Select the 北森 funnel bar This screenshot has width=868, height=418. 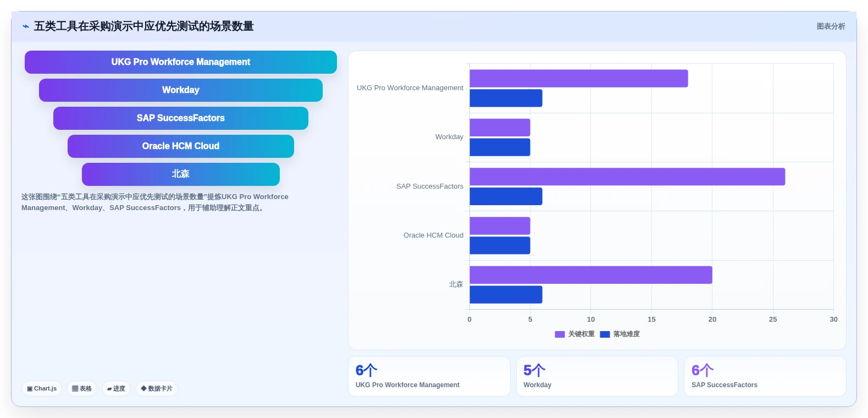(x=181, y=174)
